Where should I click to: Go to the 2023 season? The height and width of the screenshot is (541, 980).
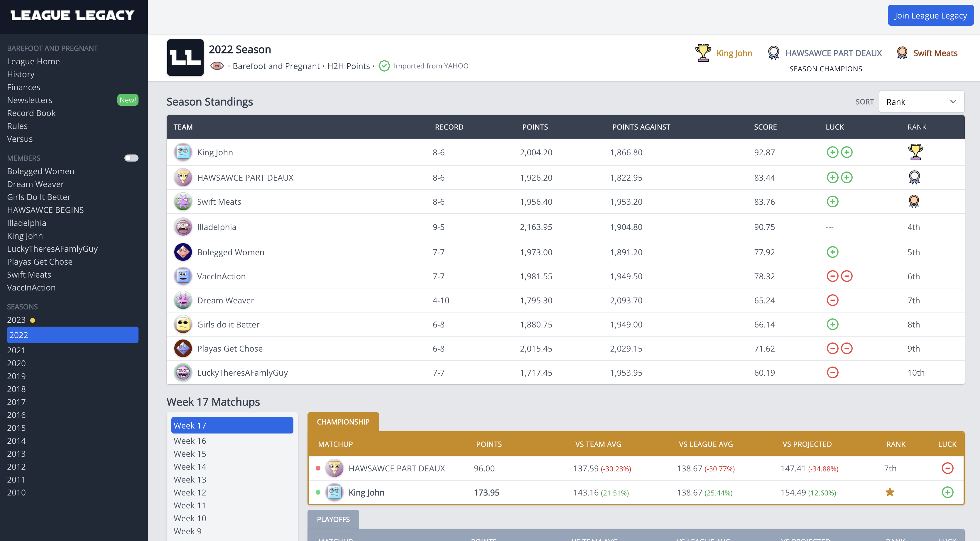point(16,320)
